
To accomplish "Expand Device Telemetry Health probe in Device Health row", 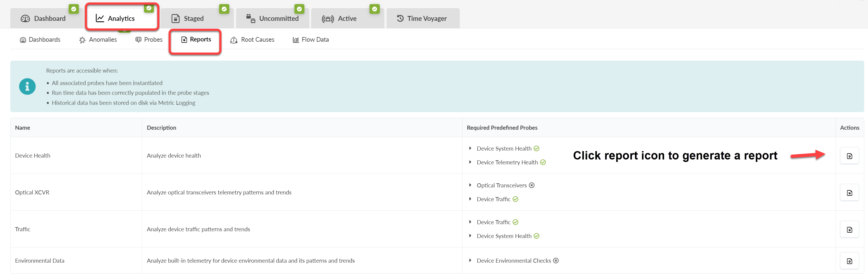I will (470, 162).
